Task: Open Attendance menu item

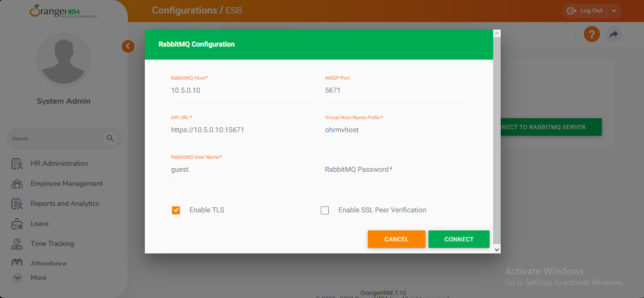Action: [x=49, y=263]
